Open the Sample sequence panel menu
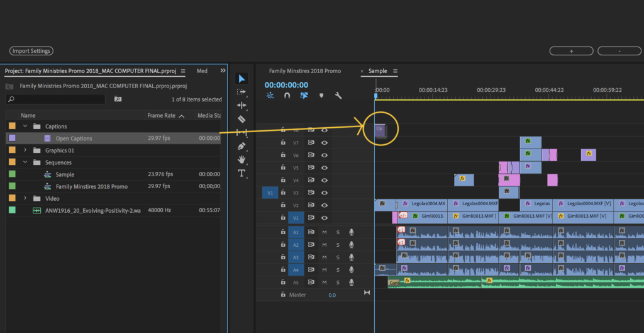644x333 pixels. [395, 71]
